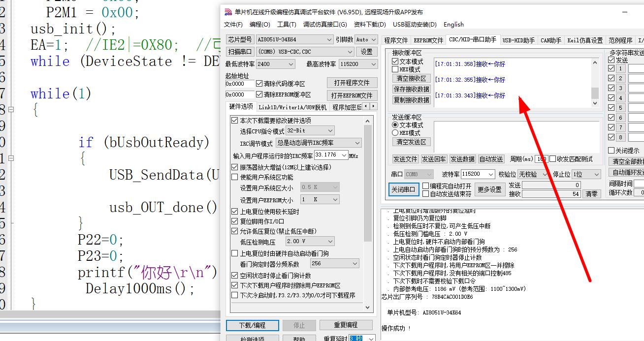644x341 pixels.
Task: Expand (COM8) USB-CDC port dropdown
Action: (x=350, y=52)
